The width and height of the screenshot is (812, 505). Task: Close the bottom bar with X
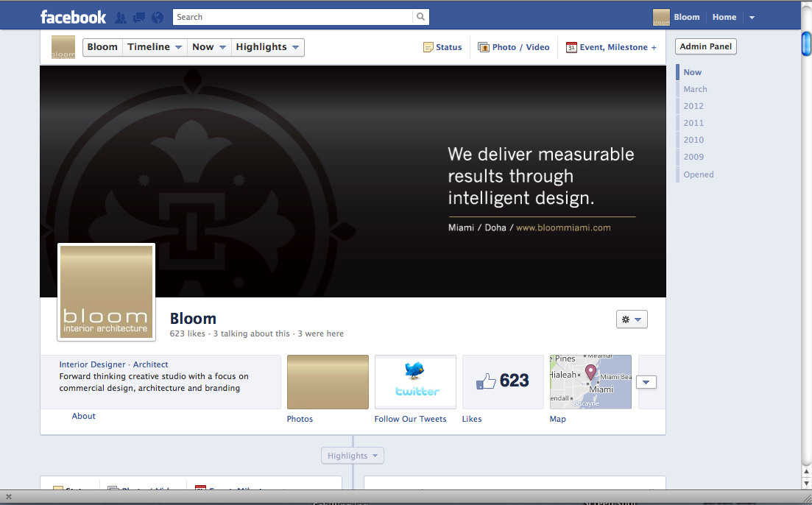coord(8,497)
